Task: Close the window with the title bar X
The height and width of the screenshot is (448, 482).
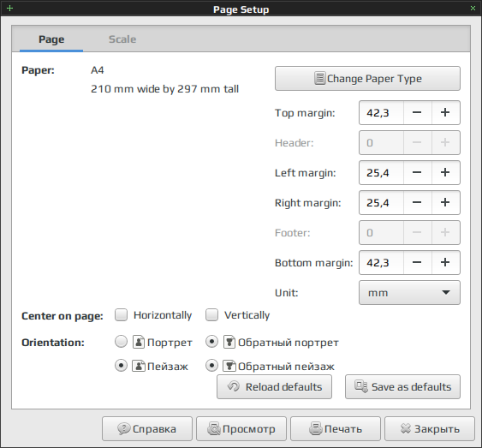Action: (x=473, y=9)
